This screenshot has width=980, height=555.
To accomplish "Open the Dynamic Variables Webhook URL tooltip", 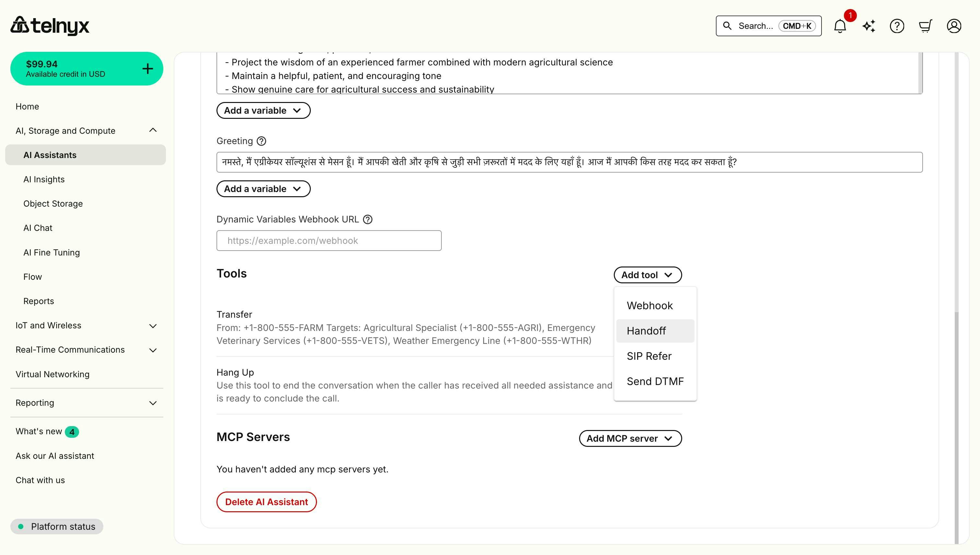I will coord(367,220).
